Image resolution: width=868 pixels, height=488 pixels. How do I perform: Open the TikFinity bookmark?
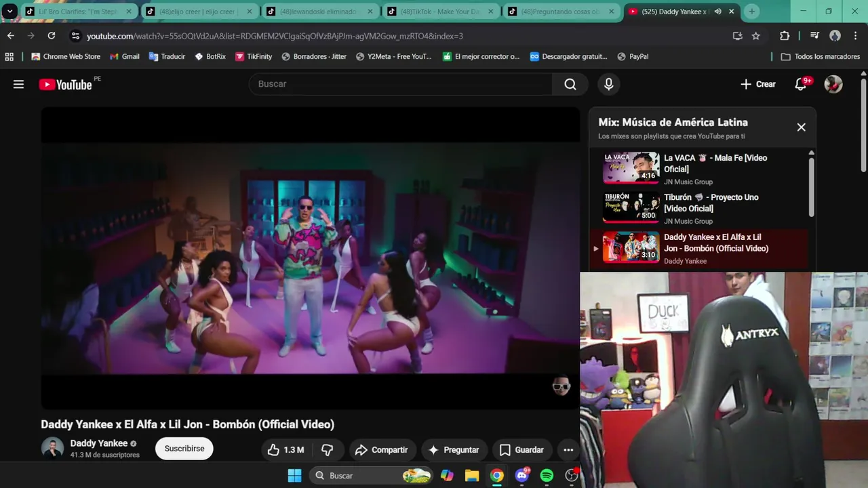coord(254,56)
